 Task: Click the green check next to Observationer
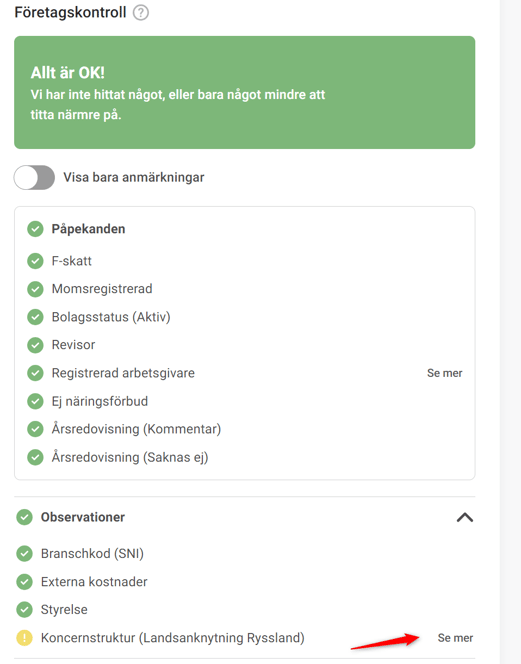click(x=24, y=517)
